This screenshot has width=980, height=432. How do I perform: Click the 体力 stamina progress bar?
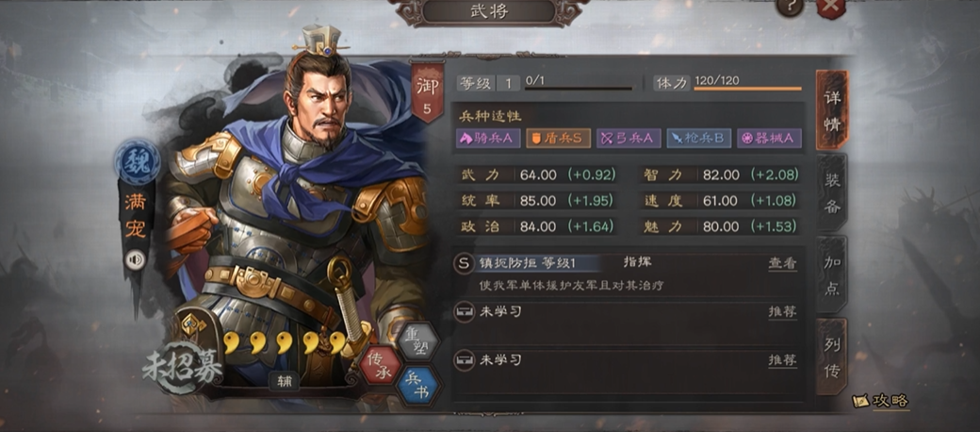747,89
